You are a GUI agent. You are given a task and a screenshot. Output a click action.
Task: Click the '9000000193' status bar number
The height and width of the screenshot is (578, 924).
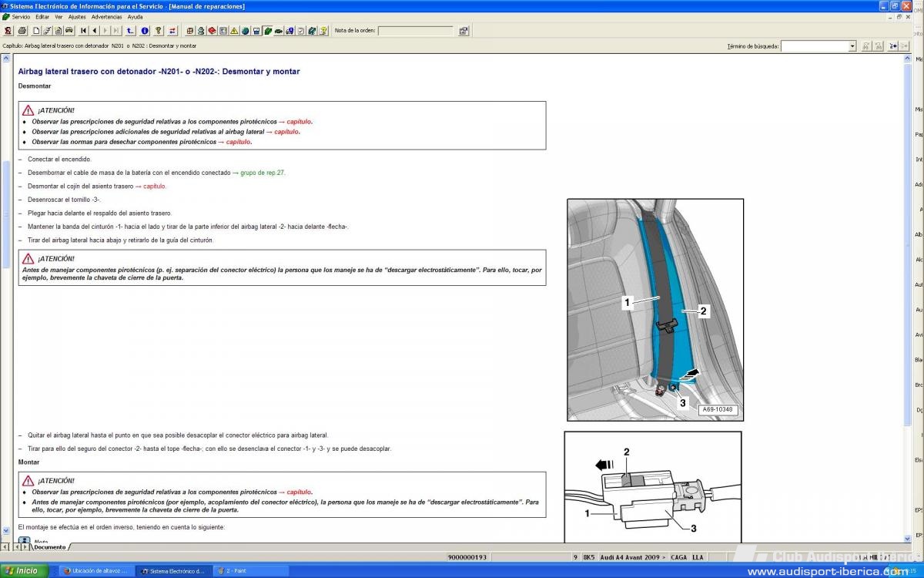(x=467, y=557)
